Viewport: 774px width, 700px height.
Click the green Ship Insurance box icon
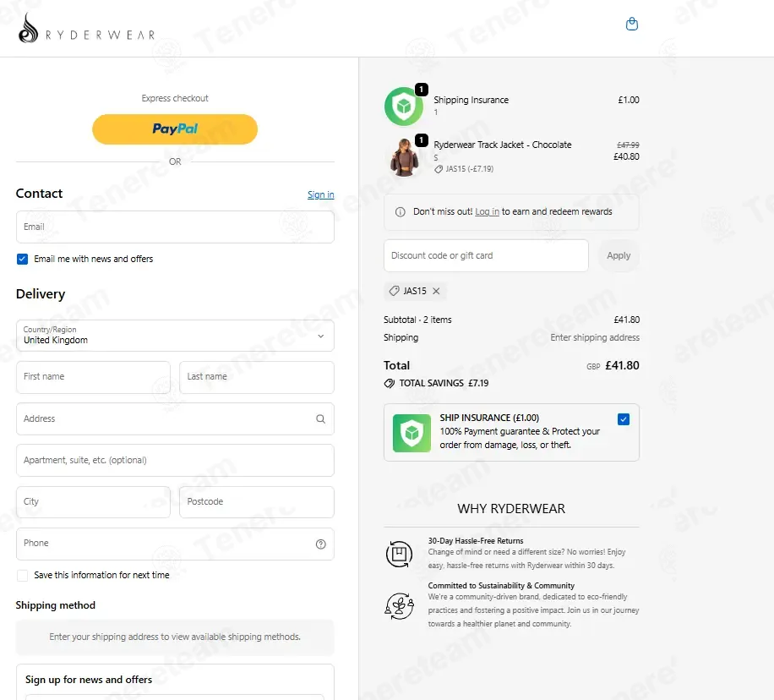click(412, 433)
